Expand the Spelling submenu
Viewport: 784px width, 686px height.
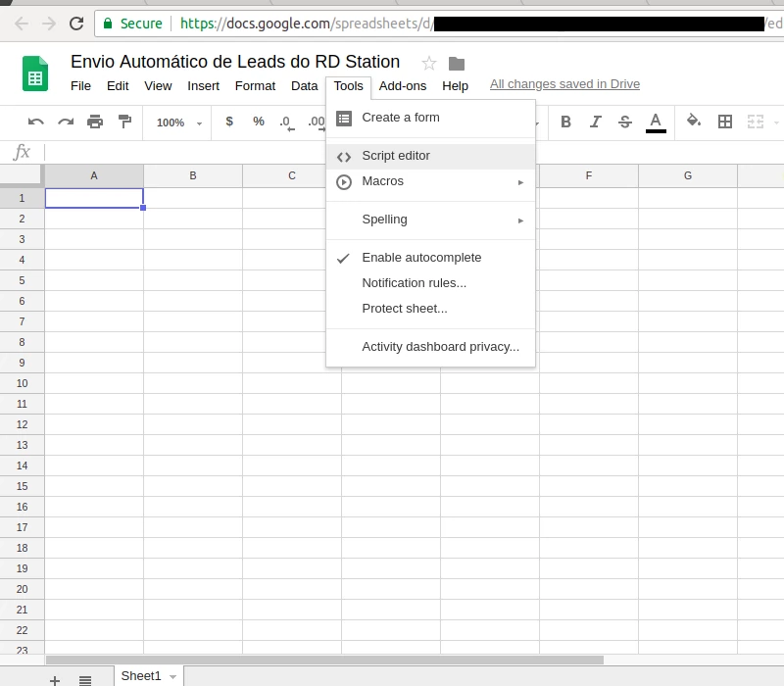point(384,220)
